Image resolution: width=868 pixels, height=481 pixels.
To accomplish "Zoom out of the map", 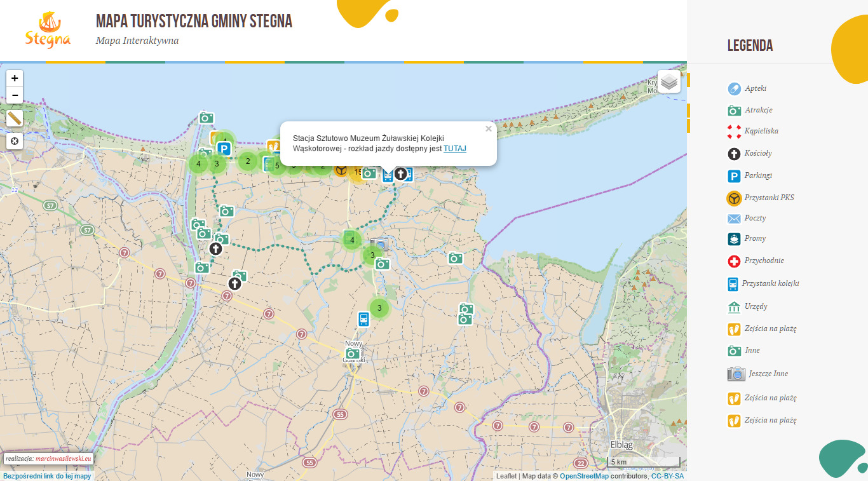I will click(15, 95).
